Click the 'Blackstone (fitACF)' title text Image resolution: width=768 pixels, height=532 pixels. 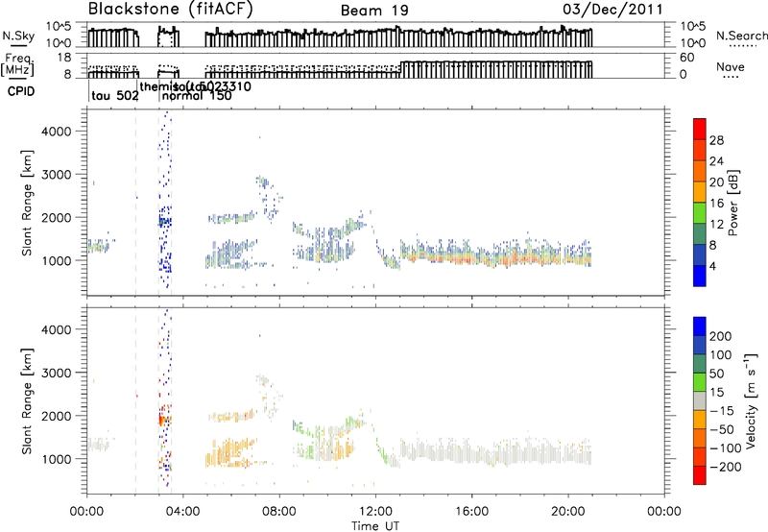(170, 9)
